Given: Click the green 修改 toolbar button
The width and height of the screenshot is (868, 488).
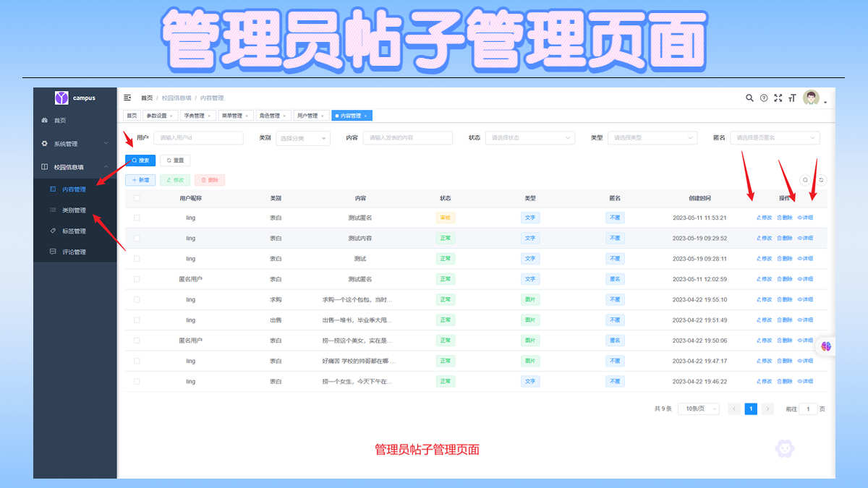Looking at the screenshot, I should [x=175, y=180].
